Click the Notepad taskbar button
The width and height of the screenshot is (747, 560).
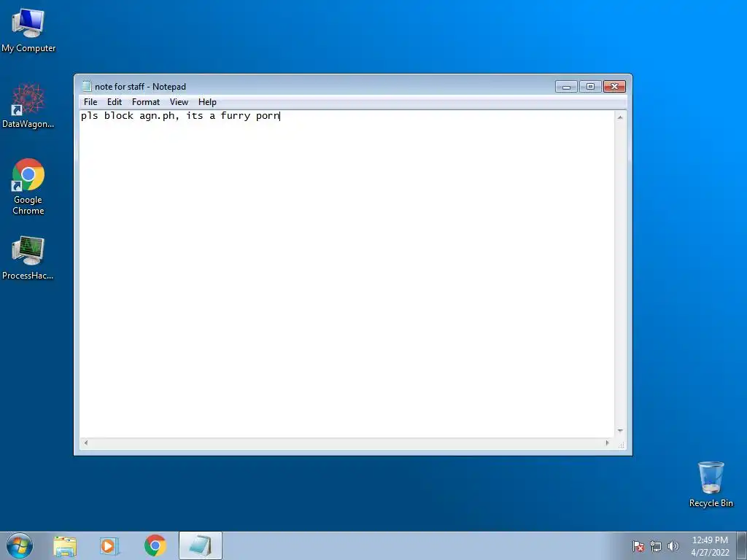tap(201, 545)
